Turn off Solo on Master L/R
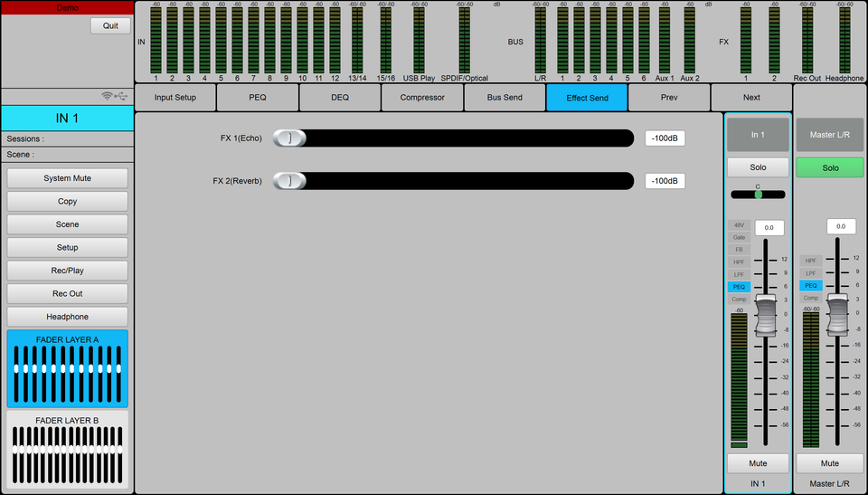Viewport: 868px width, 495px height. coord(830,167)
